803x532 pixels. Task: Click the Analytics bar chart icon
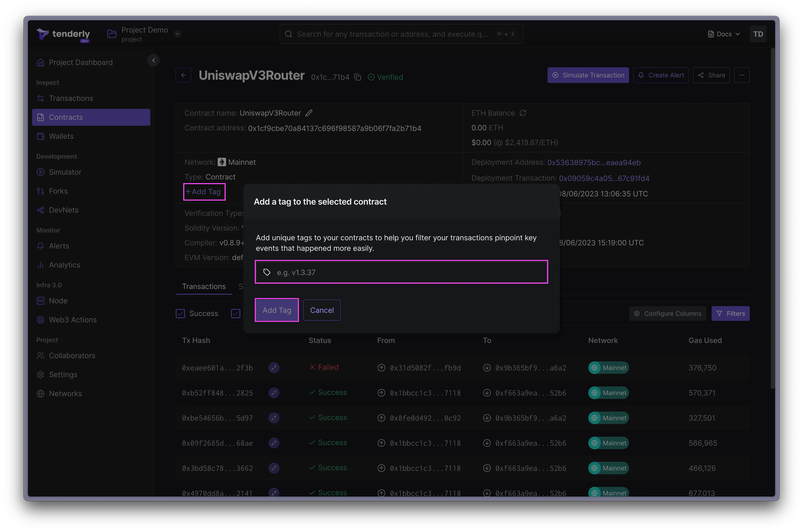(x=40, y=265)
